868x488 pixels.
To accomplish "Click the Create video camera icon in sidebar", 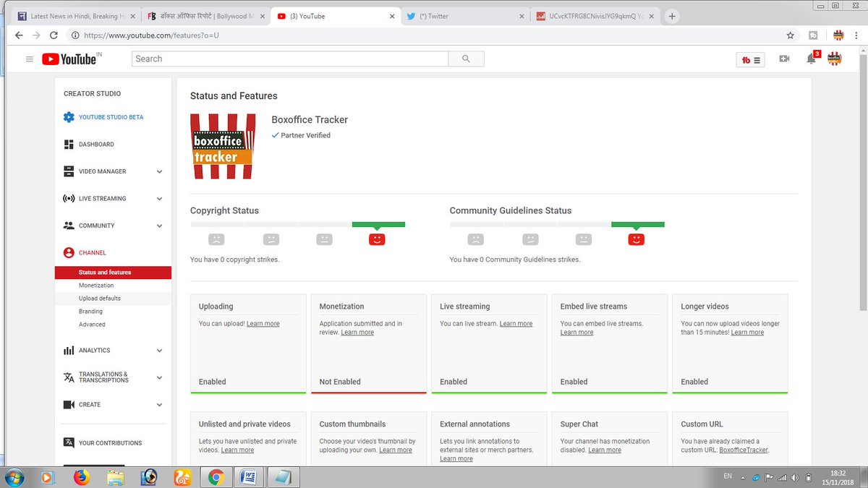I will click(69, 405).
